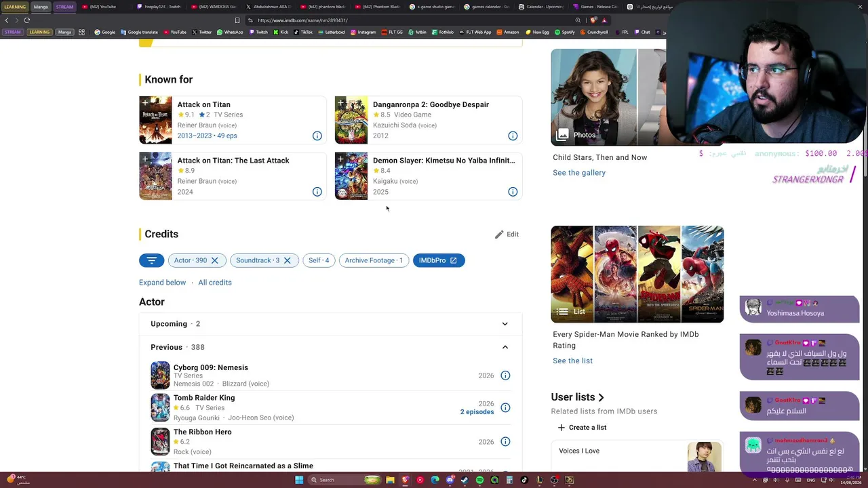Screen dimensions: 868x488
Task: Open the IMDbPro link button
Action: 439,260
